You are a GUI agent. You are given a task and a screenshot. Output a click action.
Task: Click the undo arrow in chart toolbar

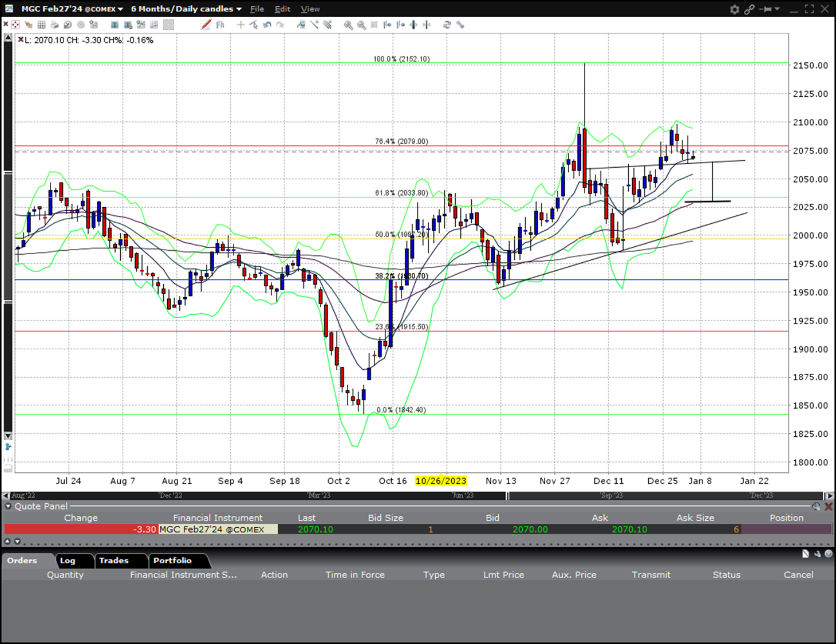pyautogui.click(x=267, y=25)
